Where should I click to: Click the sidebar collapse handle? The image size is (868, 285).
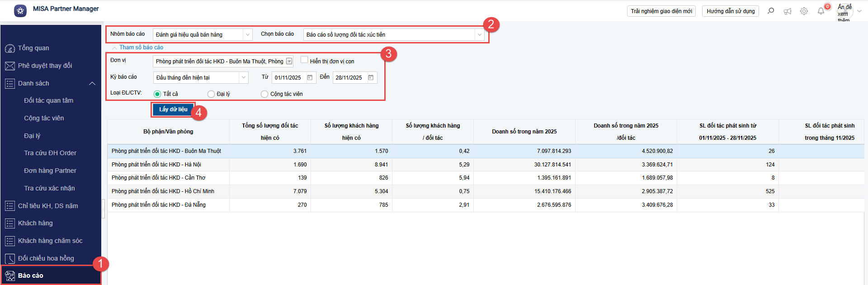click(x=104, y=209)
